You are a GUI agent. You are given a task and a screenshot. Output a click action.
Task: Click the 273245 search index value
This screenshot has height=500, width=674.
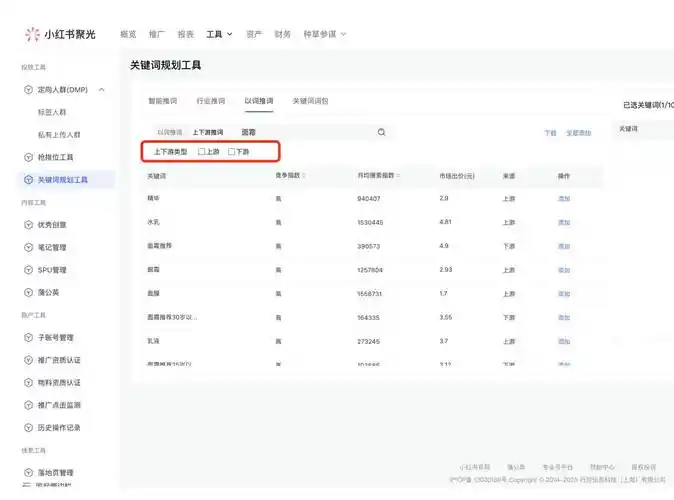[369, 341]
